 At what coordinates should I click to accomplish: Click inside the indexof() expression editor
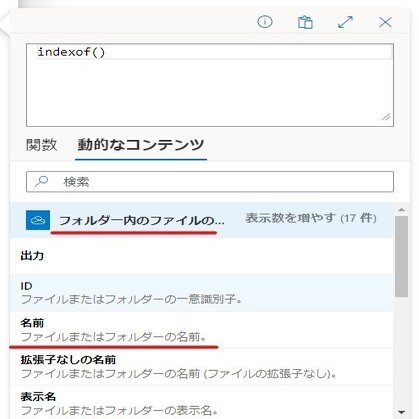[x=210, y=85]
